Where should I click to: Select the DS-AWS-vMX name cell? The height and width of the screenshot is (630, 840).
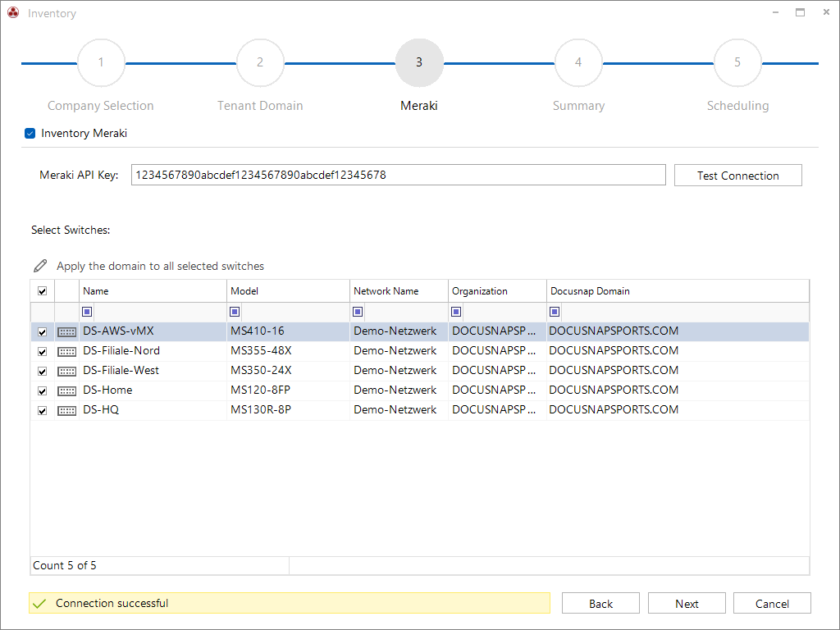coord(153,331)
